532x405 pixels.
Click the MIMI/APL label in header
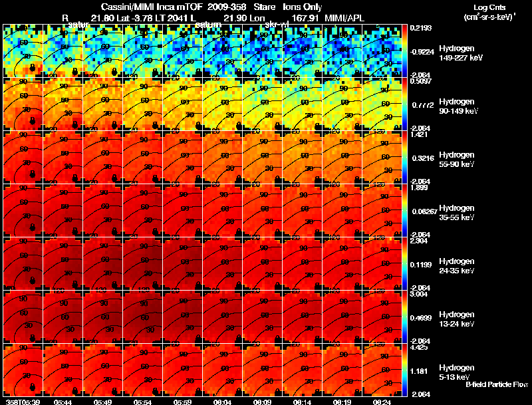(344, 18)
